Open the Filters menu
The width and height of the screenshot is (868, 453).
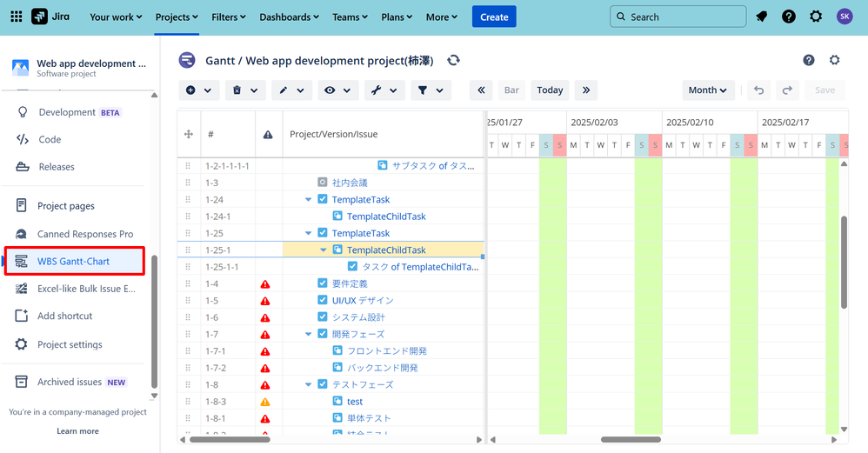point(229,17)
